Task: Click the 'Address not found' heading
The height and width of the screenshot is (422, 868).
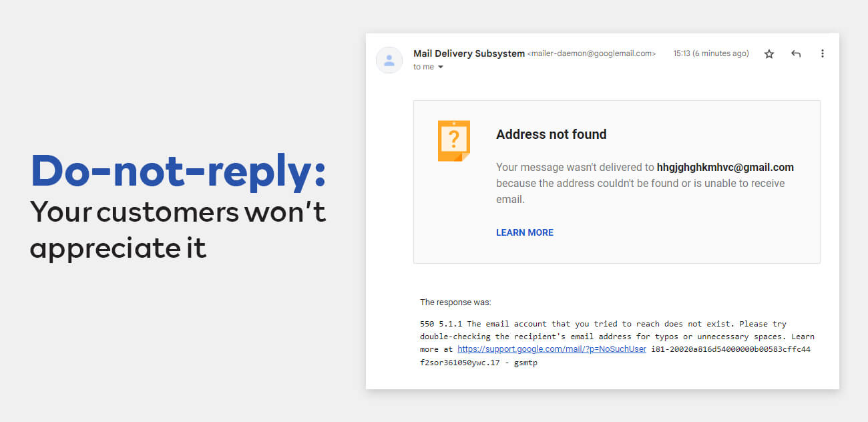Action: (552, 134)
